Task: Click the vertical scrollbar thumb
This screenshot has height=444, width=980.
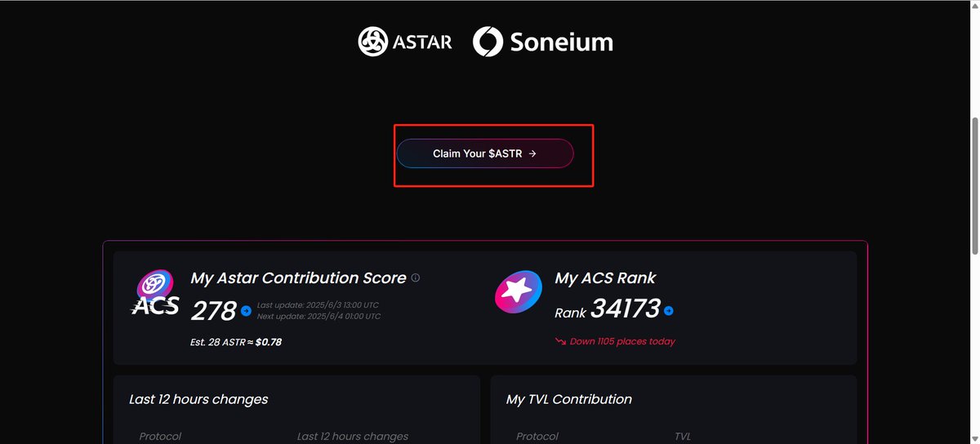Action: tap(973, 186)
